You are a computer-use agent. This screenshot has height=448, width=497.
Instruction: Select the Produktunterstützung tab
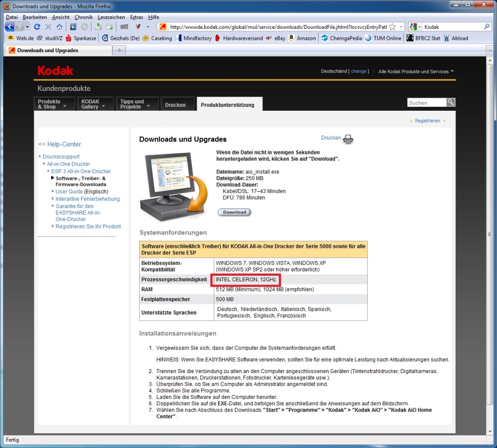229,105
